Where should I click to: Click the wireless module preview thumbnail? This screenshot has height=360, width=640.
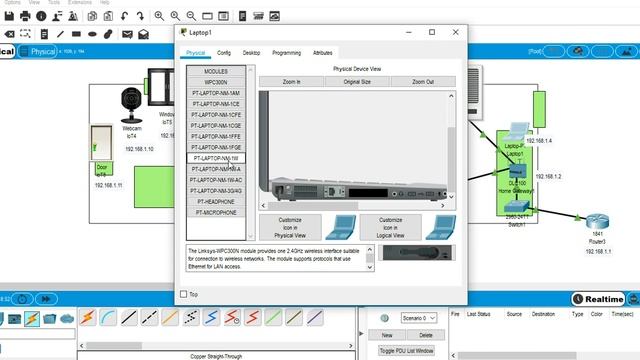[417, 253]
